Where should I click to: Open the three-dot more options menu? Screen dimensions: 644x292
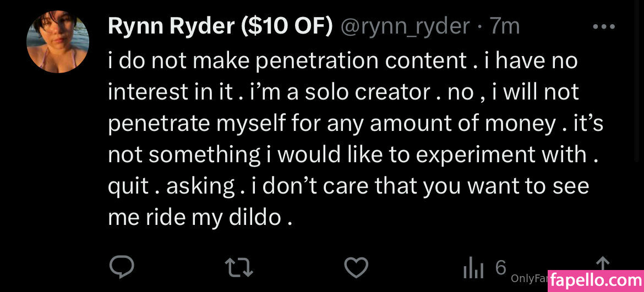pyautogui.click(x=603, y=26)
